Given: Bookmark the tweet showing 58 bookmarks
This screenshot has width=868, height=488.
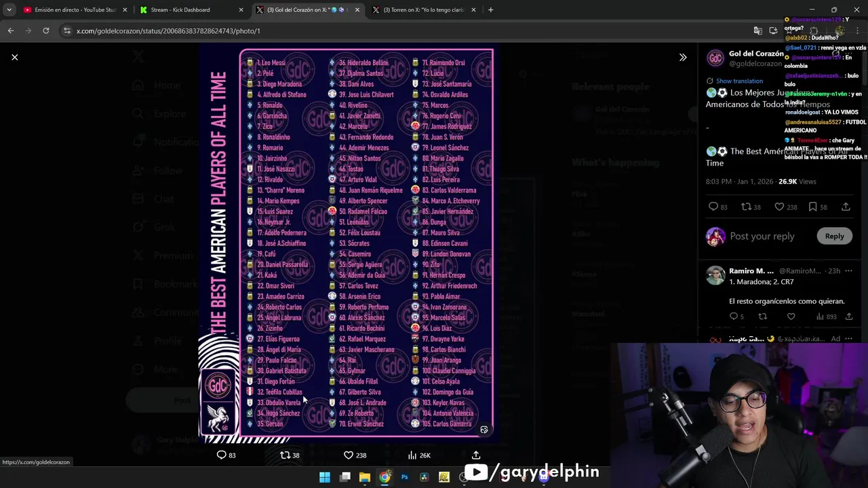Looking at the screenshot, I should pos(812,207).
